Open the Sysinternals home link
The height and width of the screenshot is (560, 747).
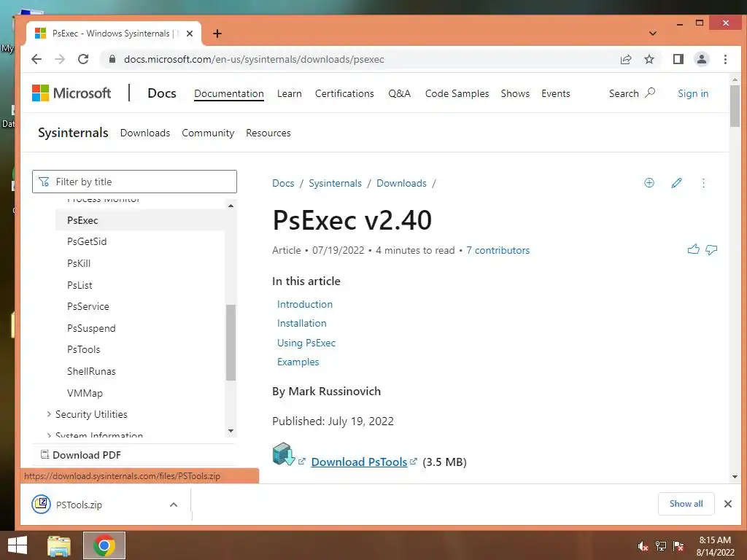pyautogui.click(x=73, y=133)
